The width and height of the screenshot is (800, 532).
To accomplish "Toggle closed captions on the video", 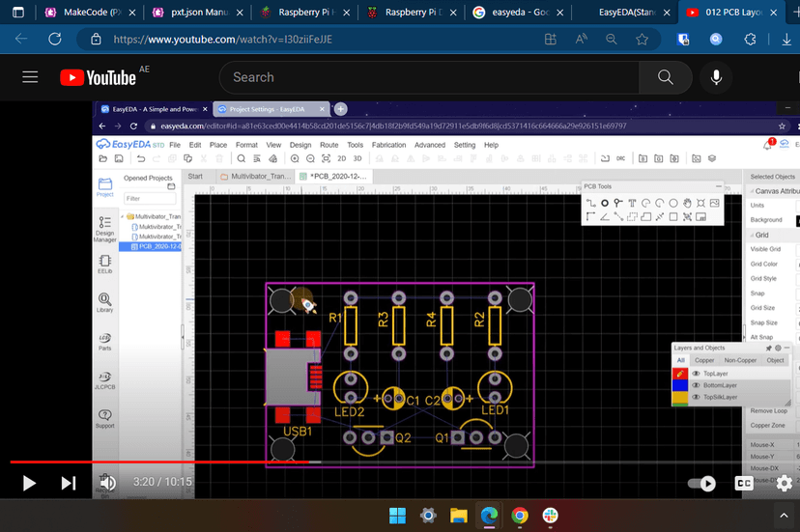I will pos(745,483).
